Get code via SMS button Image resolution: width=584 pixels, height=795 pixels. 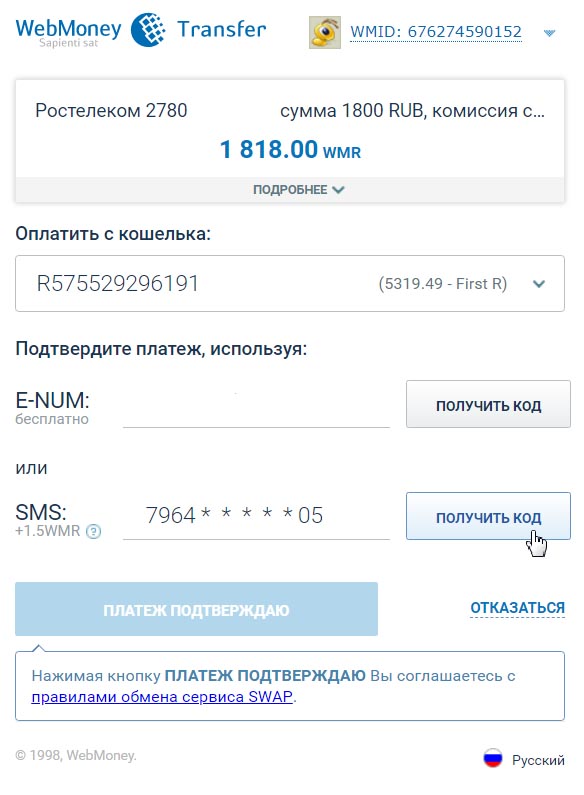point(488,516)
